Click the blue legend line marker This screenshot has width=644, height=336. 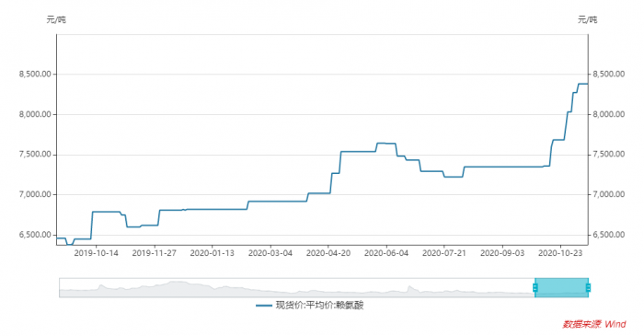point(264,306)
